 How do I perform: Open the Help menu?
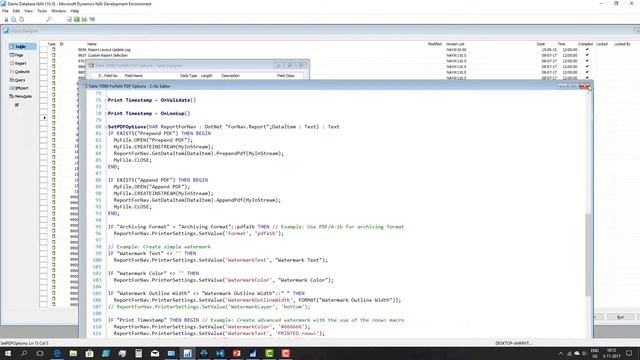[x=75, y=11]
